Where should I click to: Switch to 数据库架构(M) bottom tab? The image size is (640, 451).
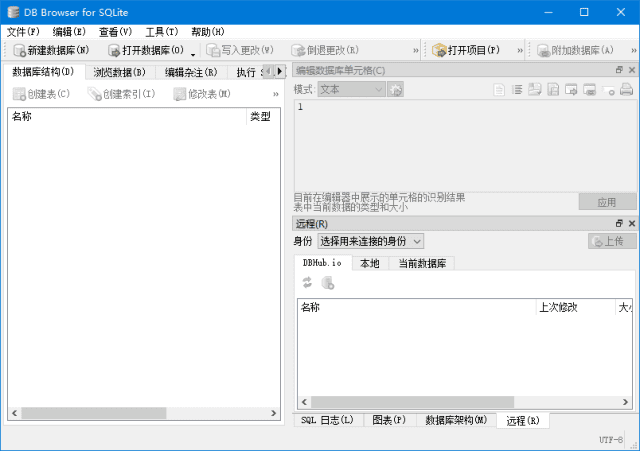click(x=456, y=420)
